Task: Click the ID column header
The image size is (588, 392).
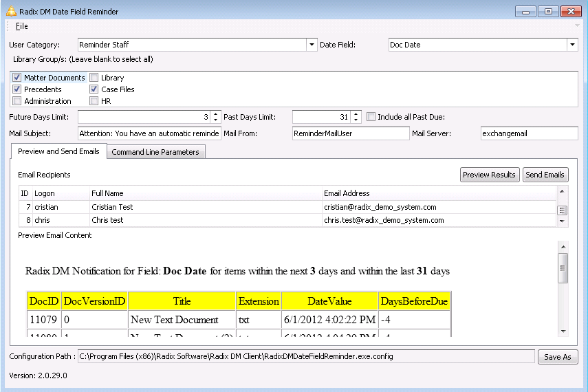Action: click(x=25, y=193)
